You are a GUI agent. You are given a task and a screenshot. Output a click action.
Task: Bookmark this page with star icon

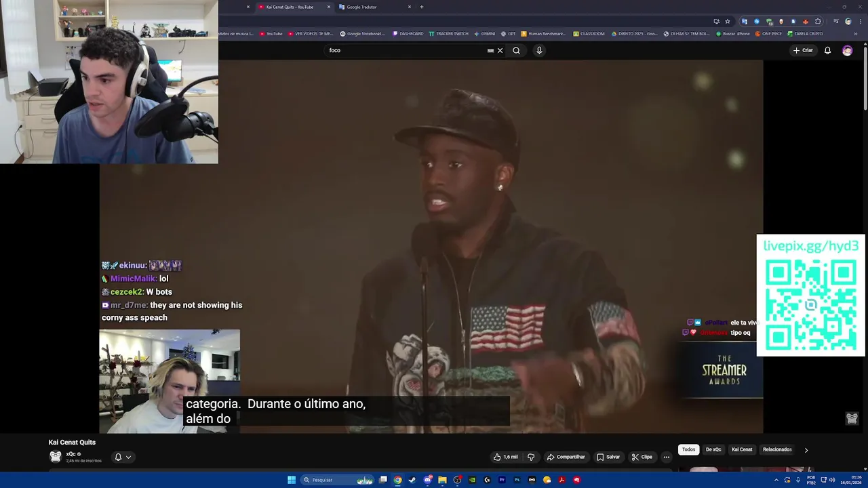coord(727,21)
